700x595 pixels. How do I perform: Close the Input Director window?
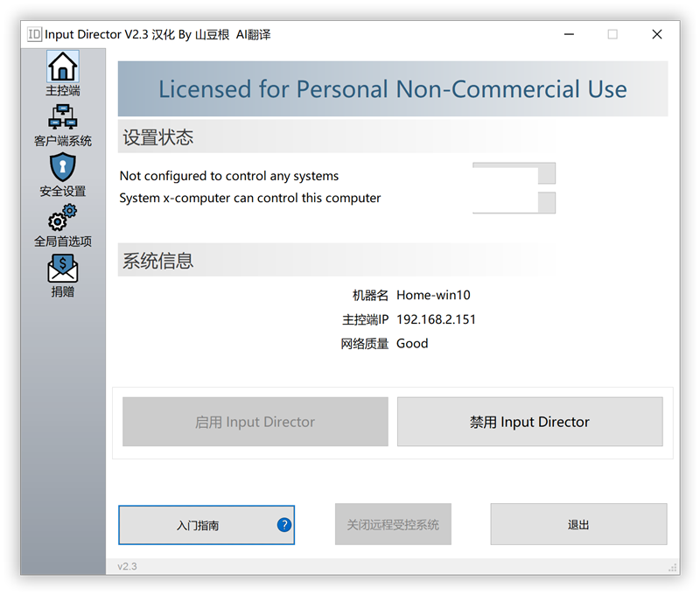[657, 34]
